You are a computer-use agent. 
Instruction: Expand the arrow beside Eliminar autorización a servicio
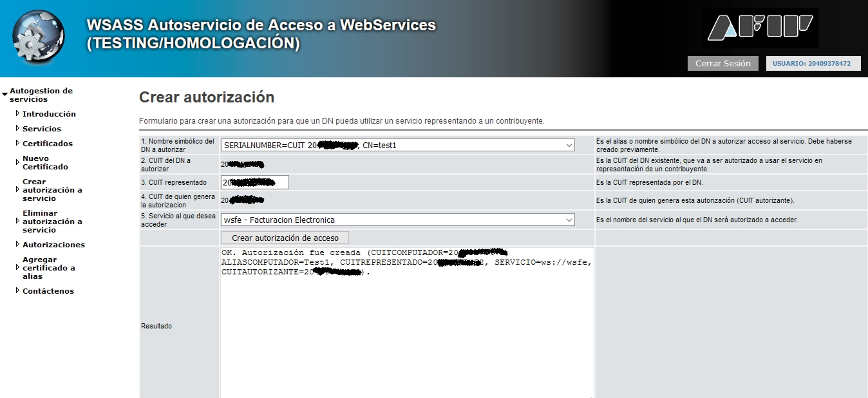(17, 222)
